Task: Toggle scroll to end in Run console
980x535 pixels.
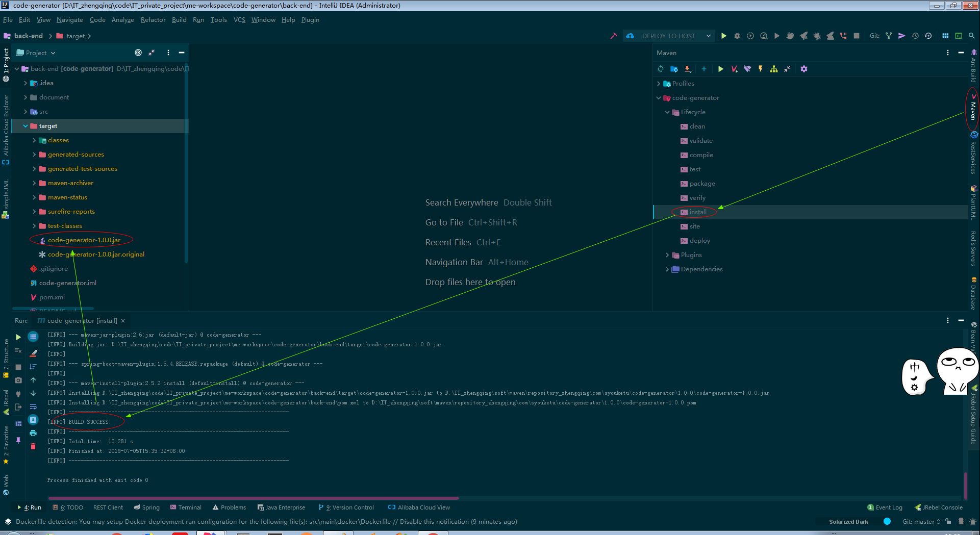Action: click(x=33, y=420)
